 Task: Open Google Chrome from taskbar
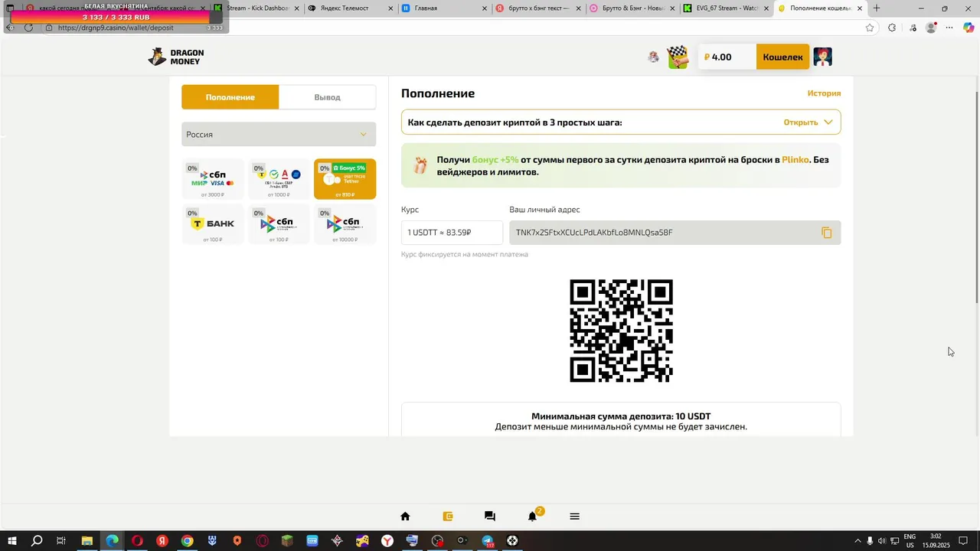tap(188, 541)
